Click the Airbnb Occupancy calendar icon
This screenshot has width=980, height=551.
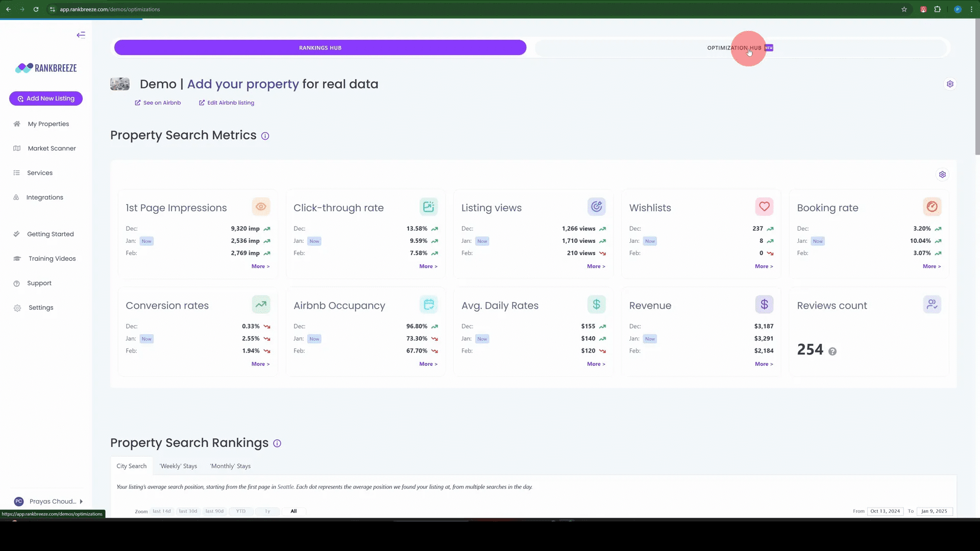429,305
